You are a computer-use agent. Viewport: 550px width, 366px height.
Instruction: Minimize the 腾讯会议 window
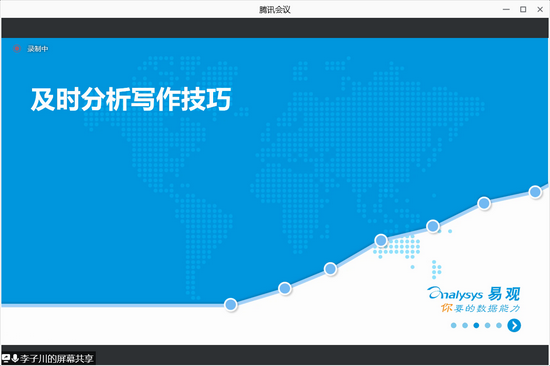506,9
